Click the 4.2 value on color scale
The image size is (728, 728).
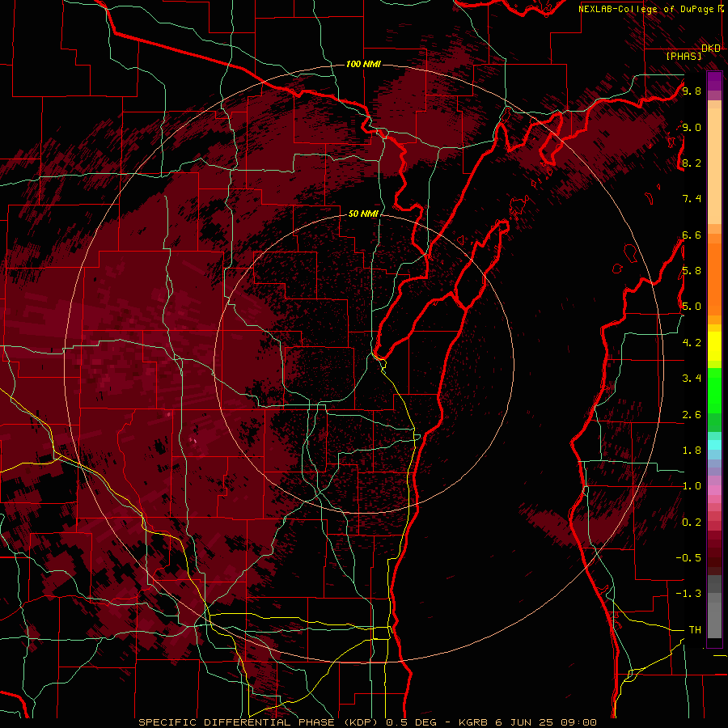[692, 343]
